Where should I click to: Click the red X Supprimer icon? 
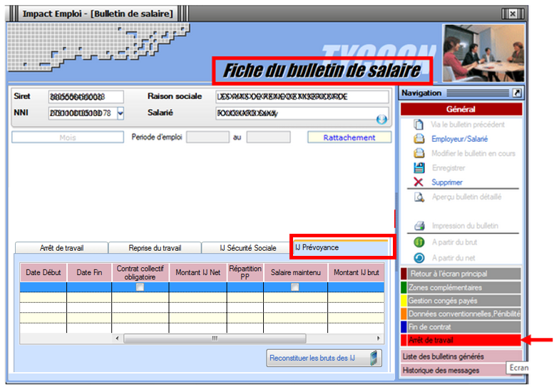(419, 182)
